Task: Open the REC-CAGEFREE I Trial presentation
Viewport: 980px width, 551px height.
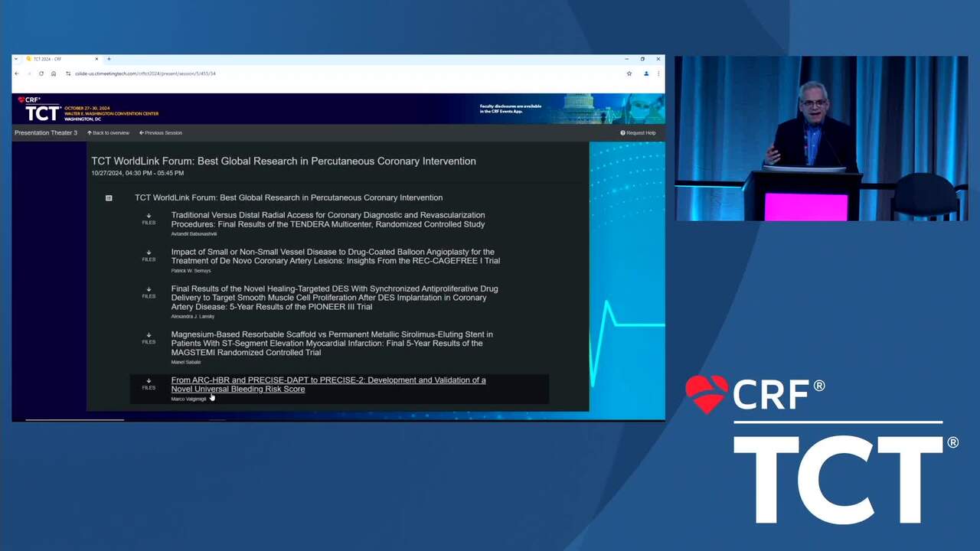Action: pyautogui.click(x=335, y=256)
